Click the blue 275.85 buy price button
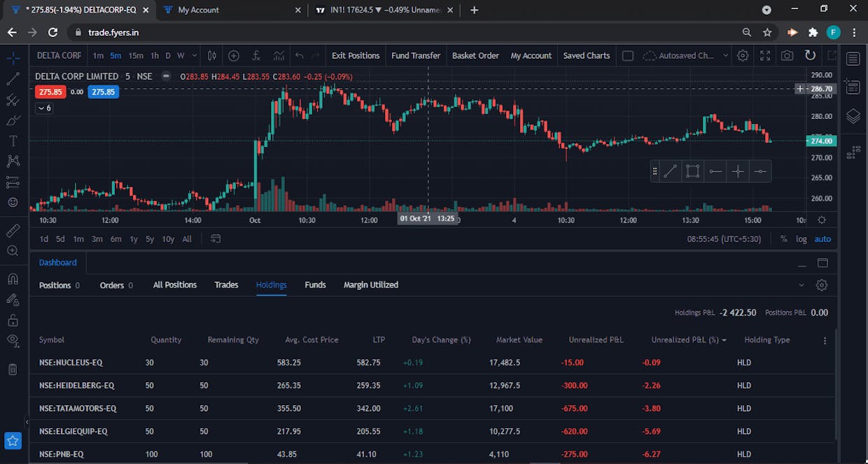 [x=103, y=92]
